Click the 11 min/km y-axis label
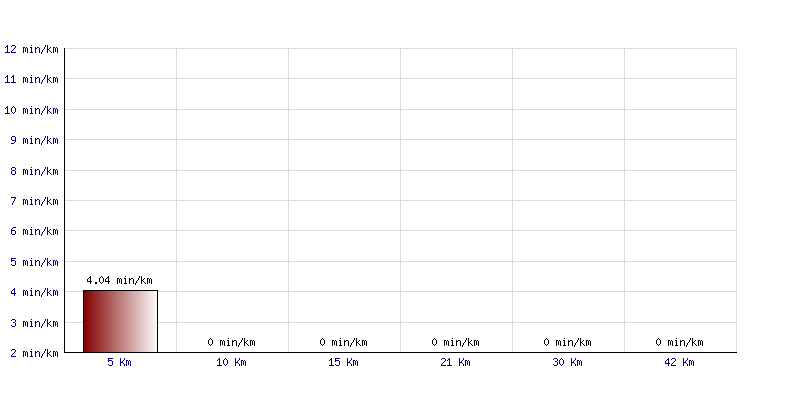This screenshot has width=800, height=400. 31,79
